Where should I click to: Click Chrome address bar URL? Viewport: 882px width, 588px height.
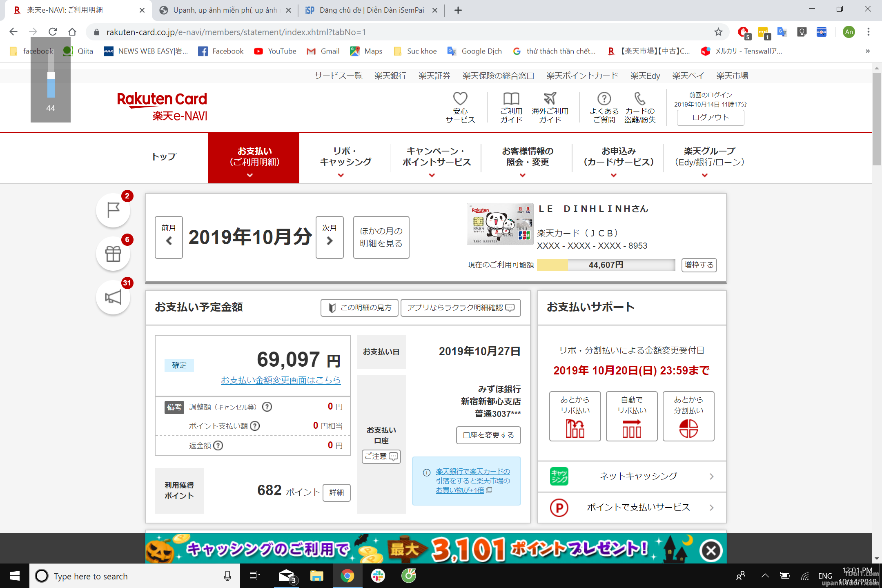tap(236, 32)
